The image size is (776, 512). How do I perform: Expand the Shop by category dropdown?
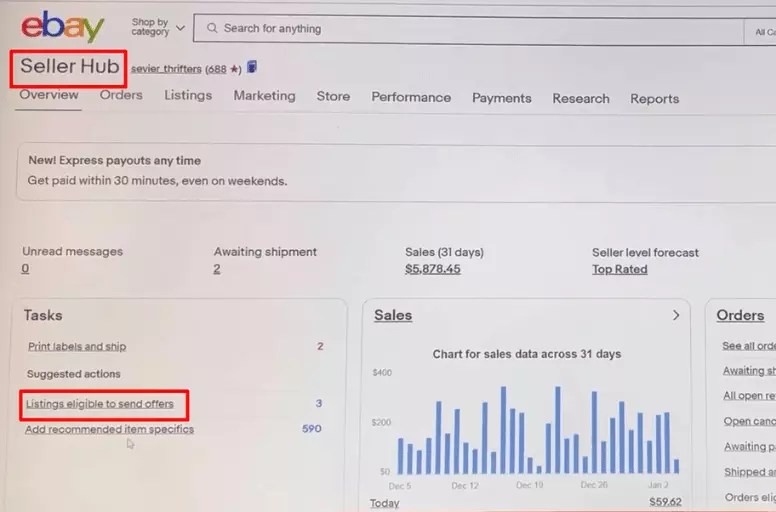(x=158, y=27)
